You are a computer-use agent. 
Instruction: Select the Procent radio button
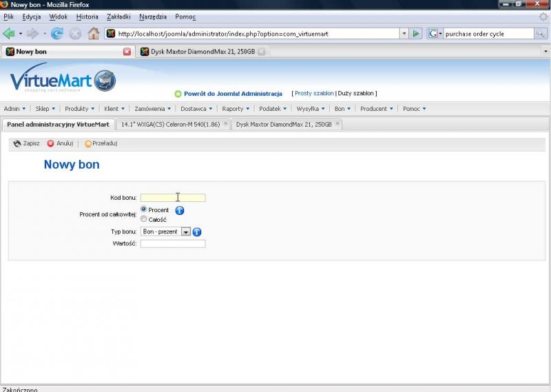pyautogui.click(x=144, y=209)
